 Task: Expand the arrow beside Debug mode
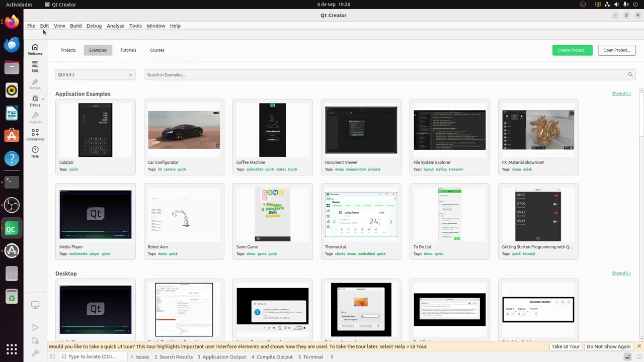click(x=43, y=99)
